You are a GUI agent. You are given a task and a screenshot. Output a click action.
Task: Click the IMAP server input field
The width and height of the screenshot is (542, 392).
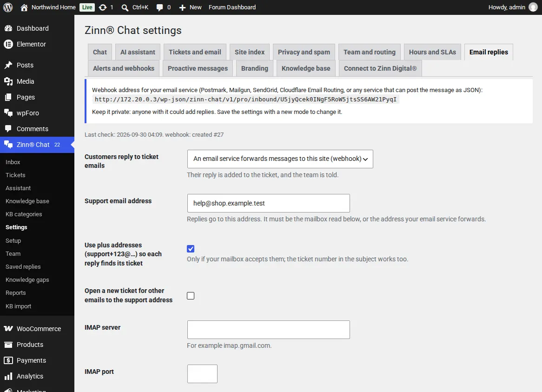tap(269, 330)
